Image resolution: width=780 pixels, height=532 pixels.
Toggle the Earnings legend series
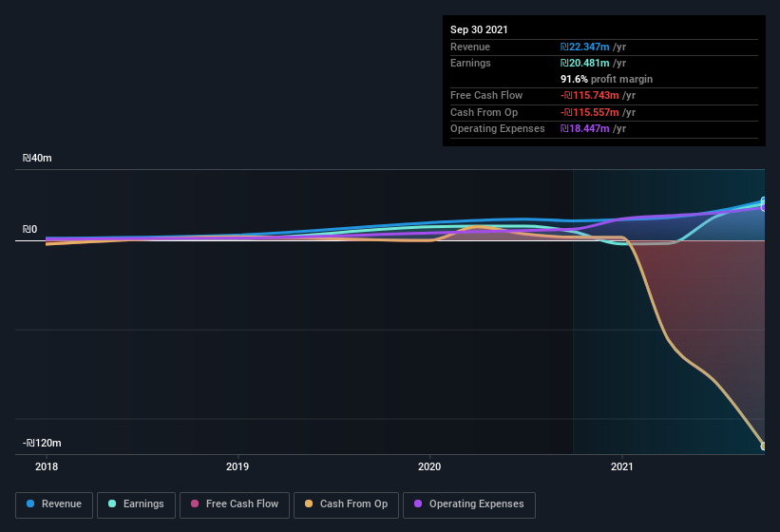[136, 504]
